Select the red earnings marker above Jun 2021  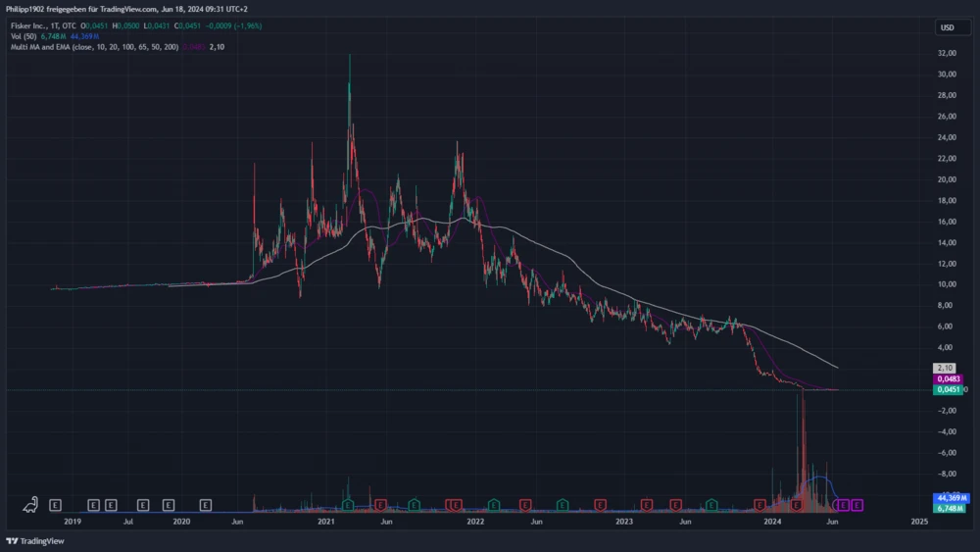click(380, 505)
